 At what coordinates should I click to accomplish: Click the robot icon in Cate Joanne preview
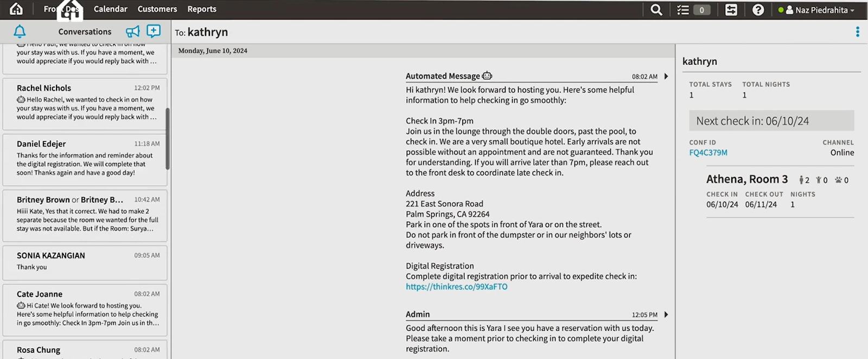[21, 305]
